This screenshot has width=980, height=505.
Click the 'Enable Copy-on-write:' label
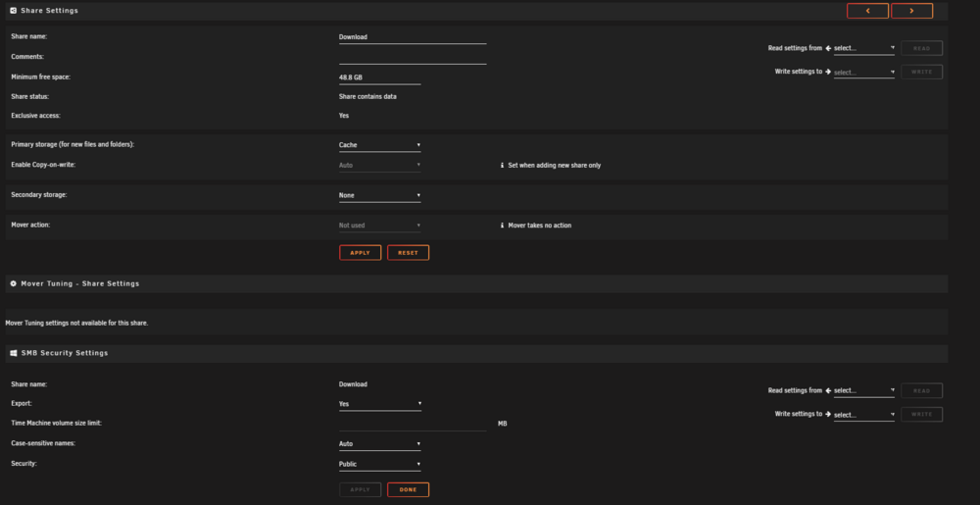(43, 165)
